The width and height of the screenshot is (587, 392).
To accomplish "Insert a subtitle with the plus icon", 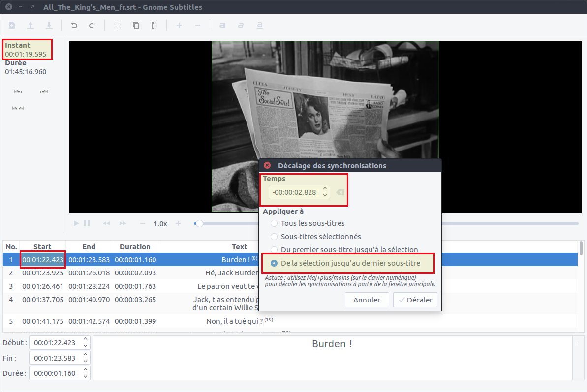I will point(179,25).
